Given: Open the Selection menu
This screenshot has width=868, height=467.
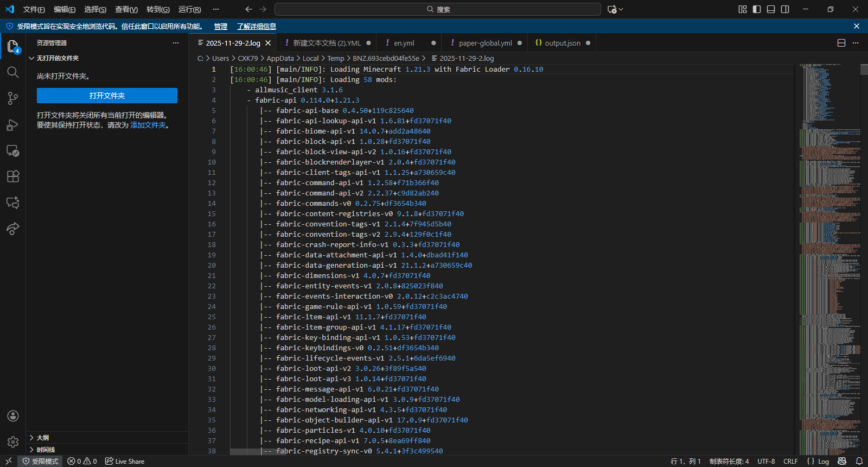Looking at the screenshot, I should click(x=95, y=9).
